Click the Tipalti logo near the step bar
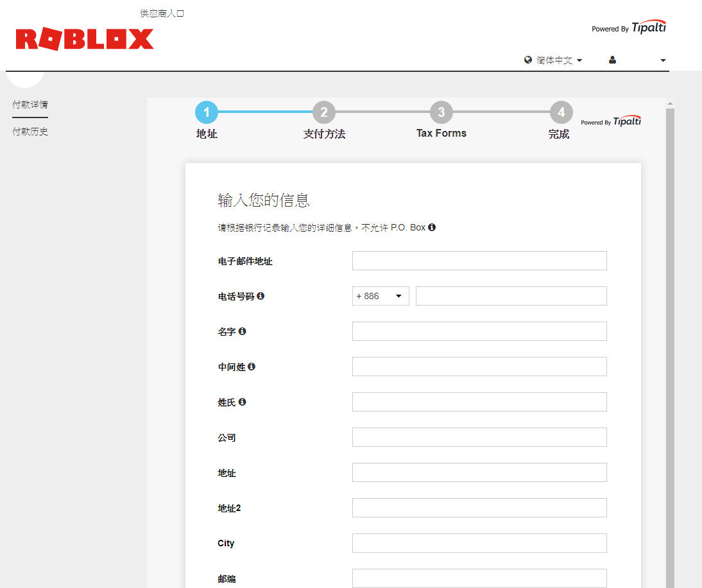Viewport: 702px width, 588px height. pyautogui.click(x=627, y=121)
